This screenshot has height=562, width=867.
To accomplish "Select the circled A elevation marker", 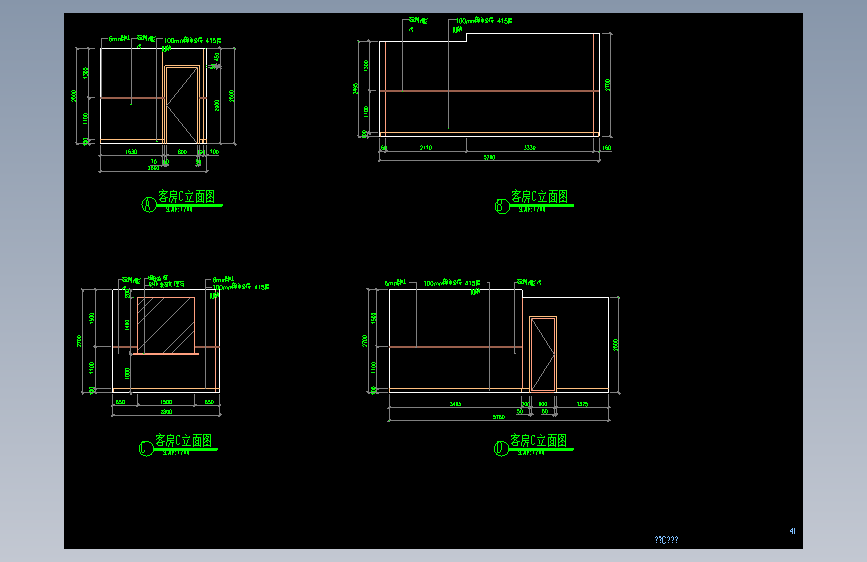I will [148, 205].
